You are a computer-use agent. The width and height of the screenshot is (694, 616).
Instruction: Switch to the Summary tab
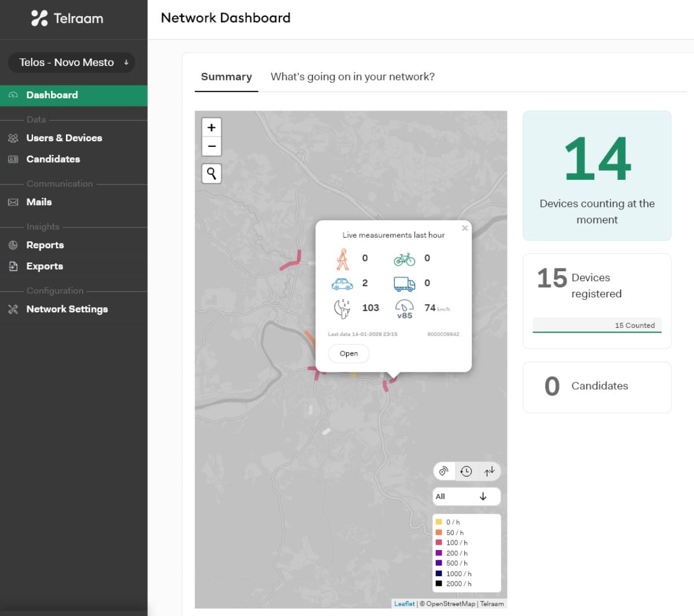tap(226, 76)
